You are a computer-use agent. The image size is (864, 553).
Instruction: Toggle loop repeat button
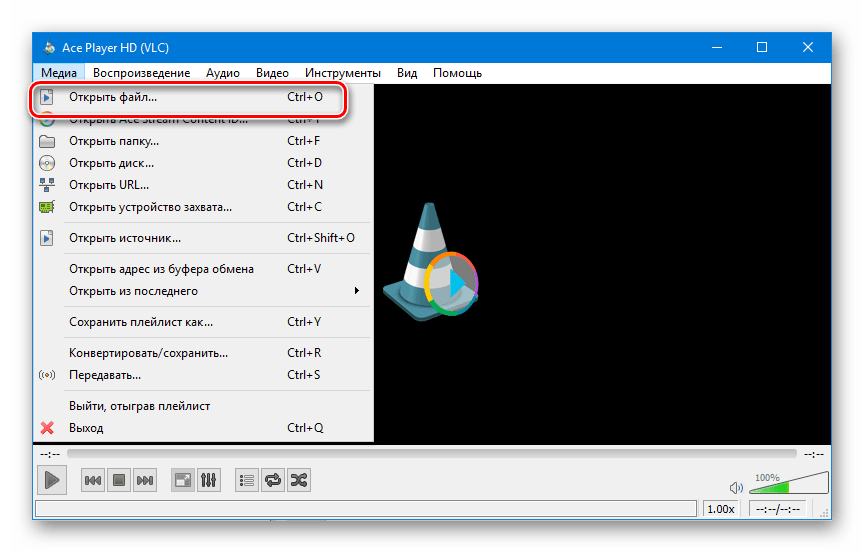click(x=272, y=480)
